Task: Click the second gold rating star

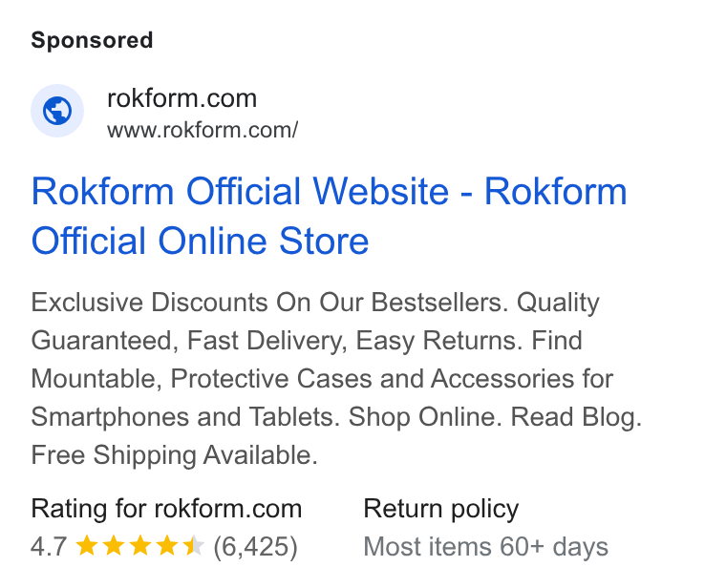Action: coord(114,546)
